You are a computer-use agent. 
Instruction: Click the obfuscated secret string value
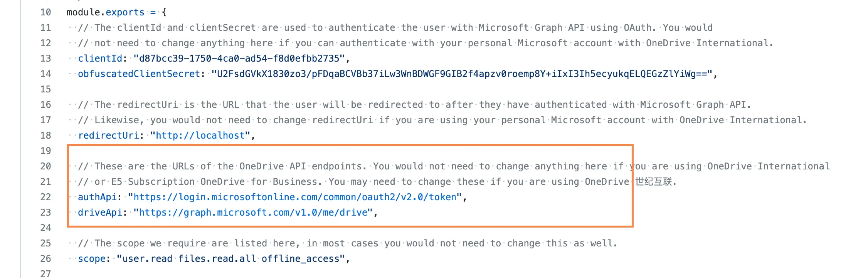pyautogui.click(x=462, y=74)
